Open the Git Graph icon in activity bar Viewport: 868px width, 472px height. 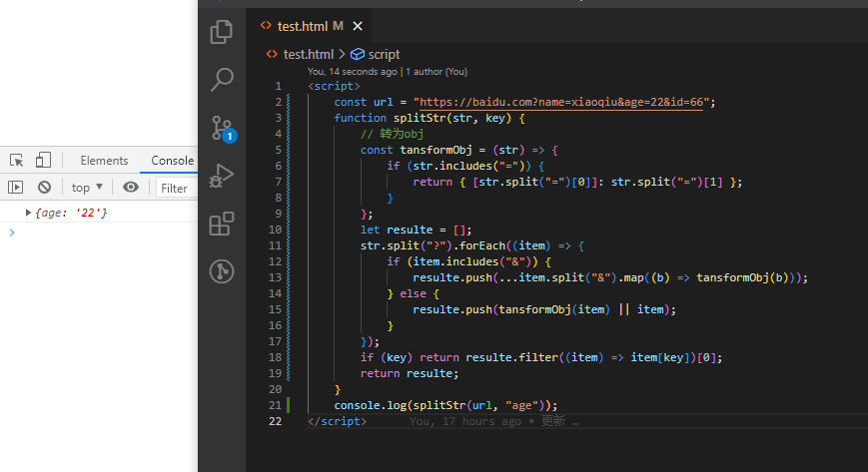222,271
